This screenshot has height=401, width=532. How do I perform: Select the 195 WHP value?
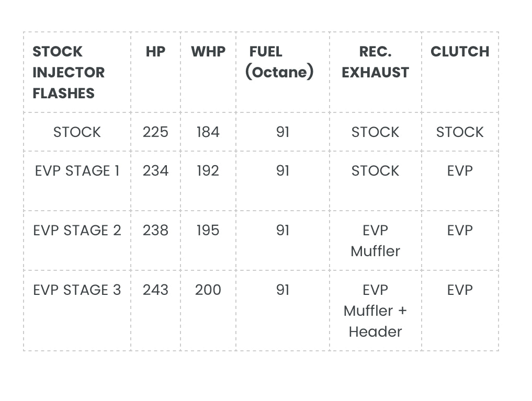[208, 231]
